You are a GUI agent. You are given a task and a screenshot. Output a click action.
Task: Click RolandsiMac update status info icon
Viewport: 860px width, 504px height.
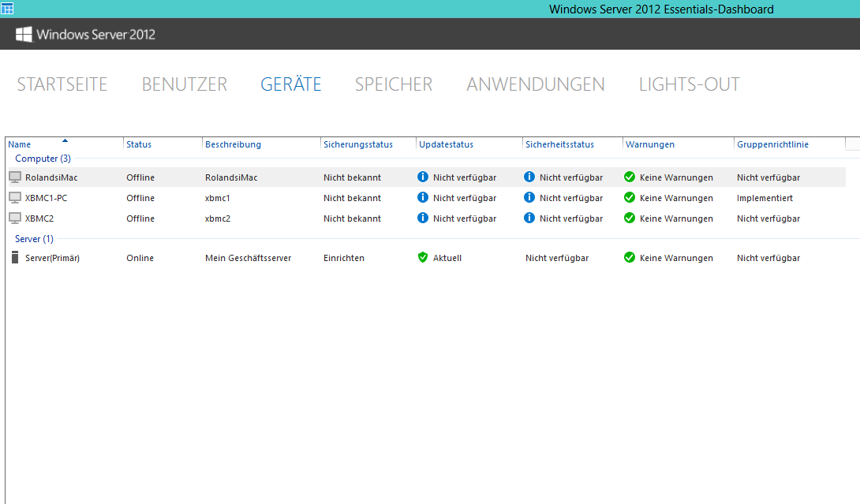pos(423,177)
